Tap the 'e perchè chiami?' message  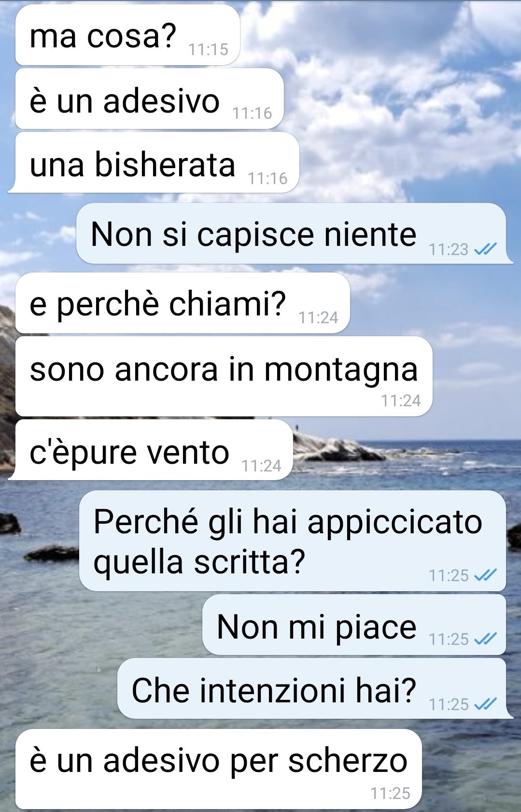click(x=183, y=303)
